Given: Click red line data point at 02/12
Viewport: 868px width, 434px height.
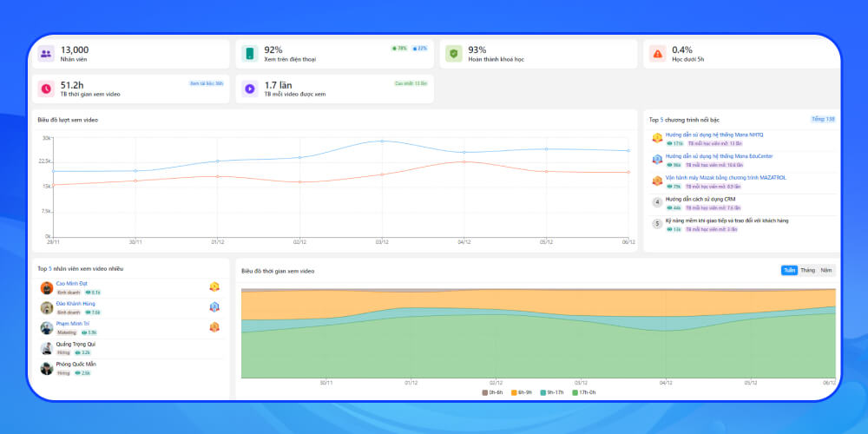Looking at the screenshot, I should click(x=299, y=181).
